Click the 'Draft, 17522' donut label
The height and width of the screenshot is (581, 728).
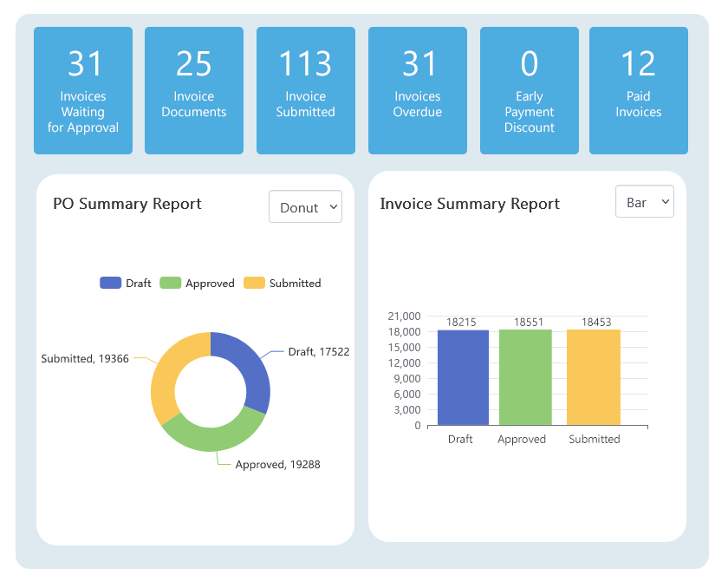[x=318, y=351]
